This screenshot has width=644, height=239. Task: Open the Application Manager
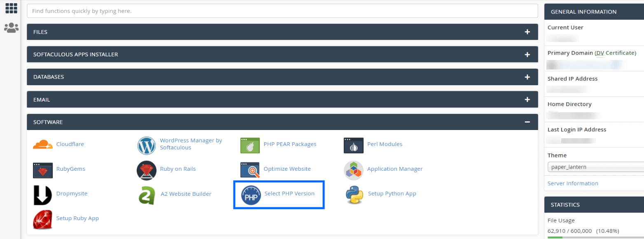[x=394, y=169]
